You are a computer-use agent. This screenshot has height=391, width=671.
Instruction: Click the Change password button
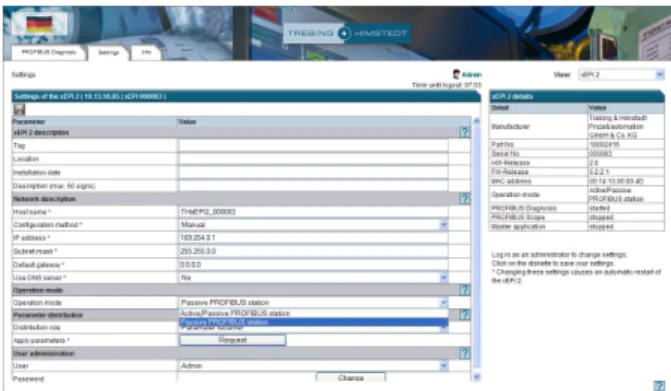pos(350,378)
